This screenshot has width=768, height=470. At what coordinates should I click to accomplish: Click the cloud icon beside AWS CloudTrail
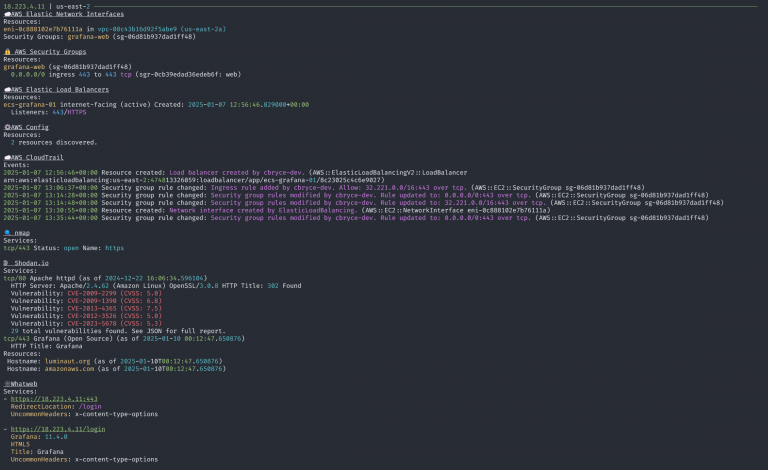tap(7, 158)
